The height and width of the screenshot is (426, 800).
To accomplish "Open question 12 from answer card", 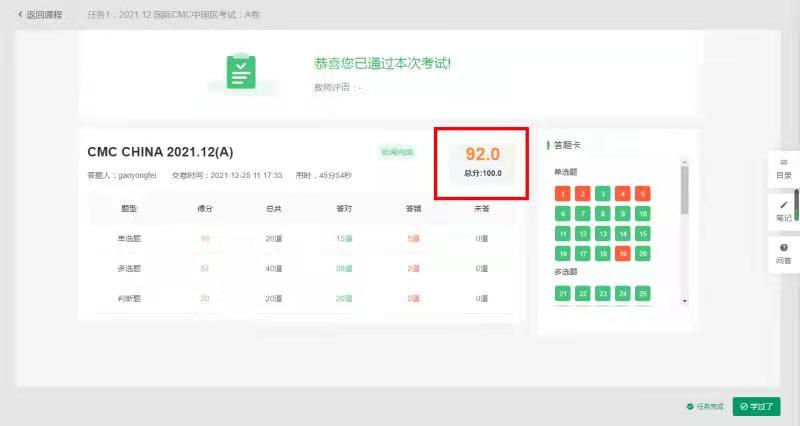I will coord(583,234).
